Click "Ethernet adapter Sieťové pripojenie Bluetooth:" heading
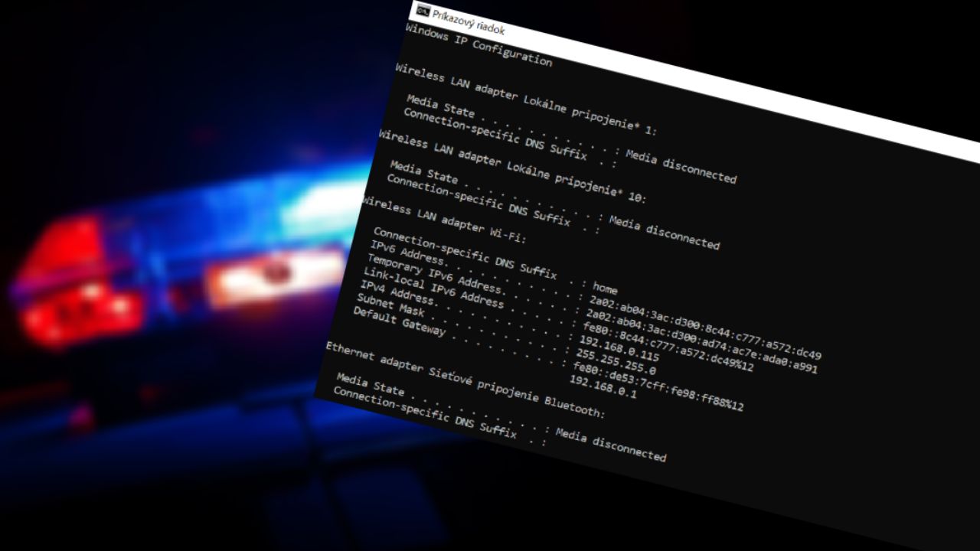Viewport: 980px width, 551px height. [x=465, y=380]
